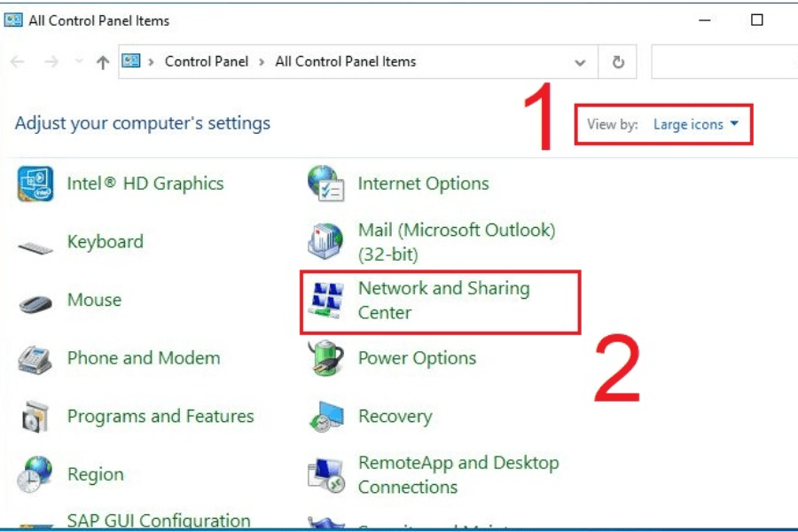Click the Network and Sharing Center icon
798x532 pixels.
click(325, 301)
